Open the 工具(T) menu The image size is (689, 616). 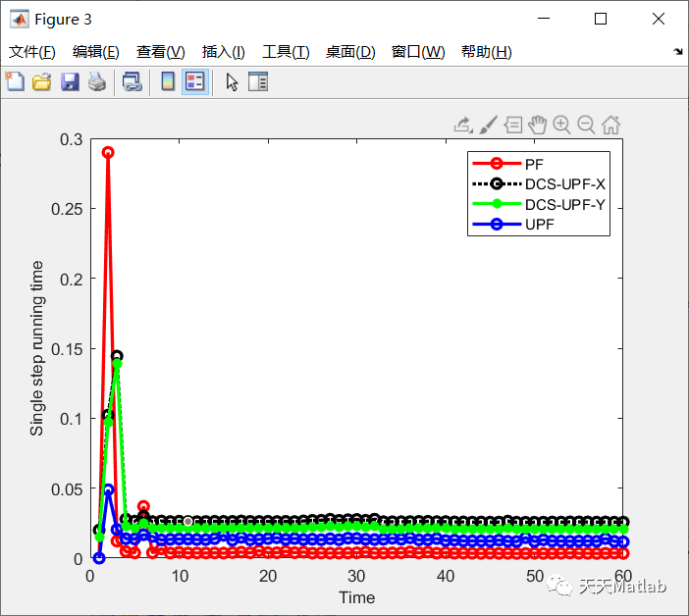286,52
